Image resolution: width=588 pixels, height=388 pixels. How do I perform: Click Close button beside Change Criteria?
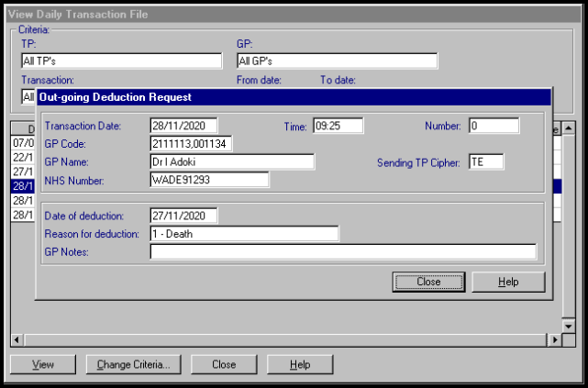pyautogui.click(x=224, y=364)
